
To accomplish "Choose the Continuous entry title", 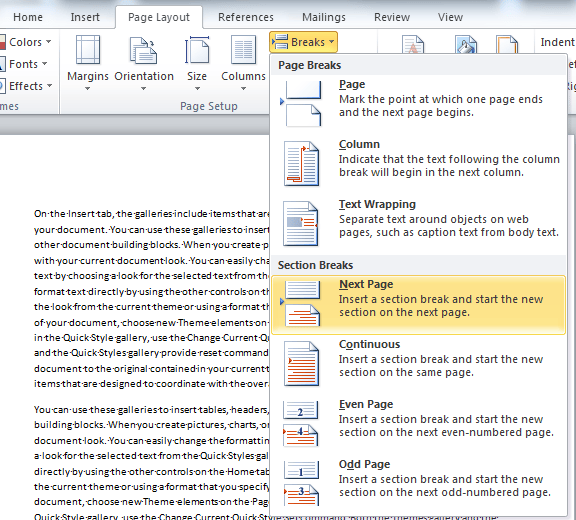I will [370, 344].
